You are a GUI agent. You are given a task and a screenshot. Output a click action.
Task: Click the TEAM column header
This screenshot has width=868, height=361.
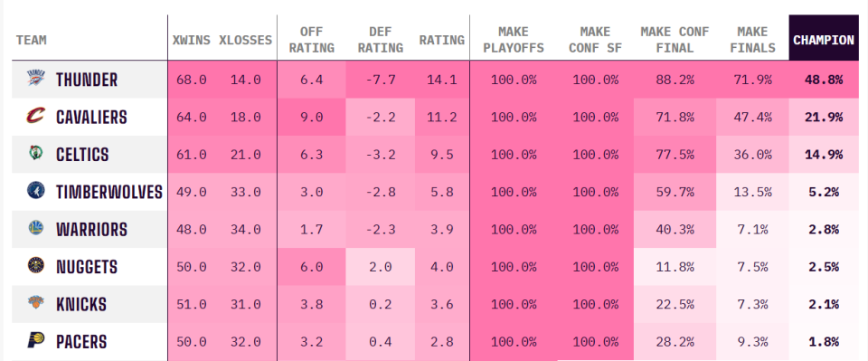[x=32, y=40]
